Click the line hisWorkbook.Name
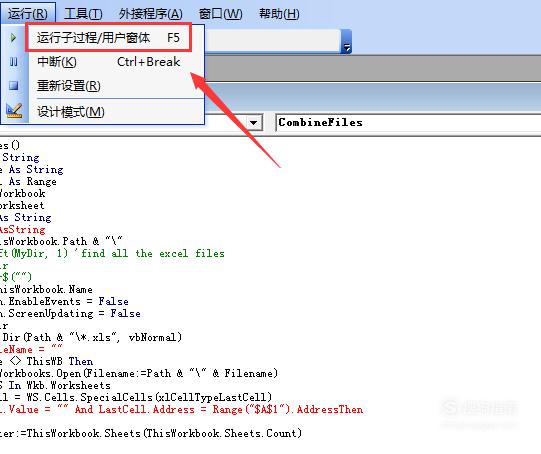 [46, 289]
